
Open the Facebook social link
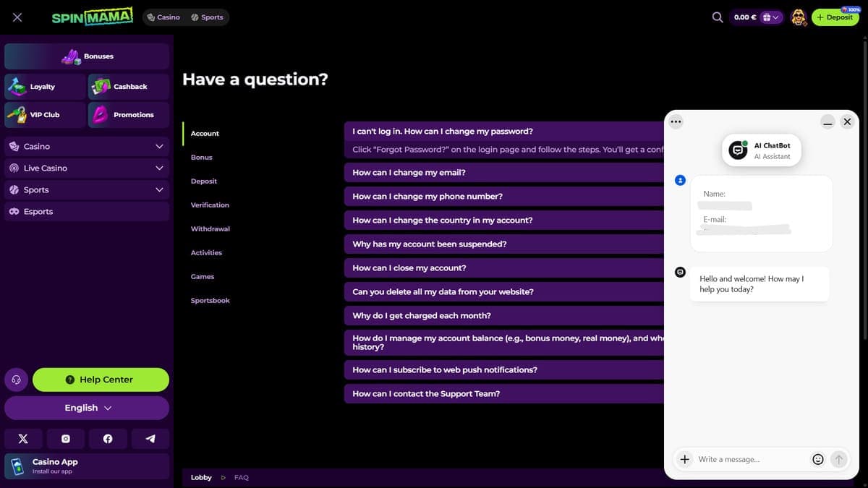(x=108, y=439)
